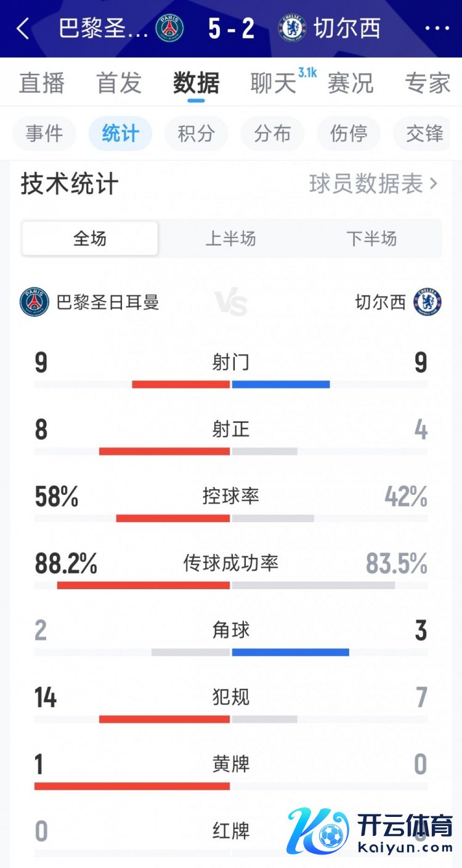Switch to 下半场 second-half stats
Screen dimensions: 462x868
[x=371, y=238]
